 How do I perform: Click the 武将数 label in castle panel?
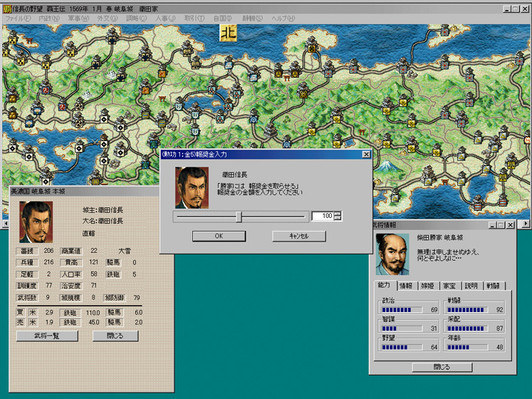tap(27, 298)
